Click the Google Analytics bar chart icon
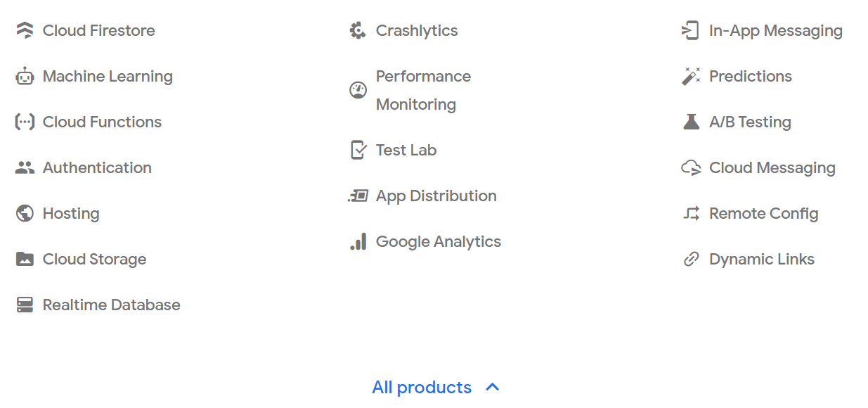Screen dimensions: 868x408 pos(358,241)
